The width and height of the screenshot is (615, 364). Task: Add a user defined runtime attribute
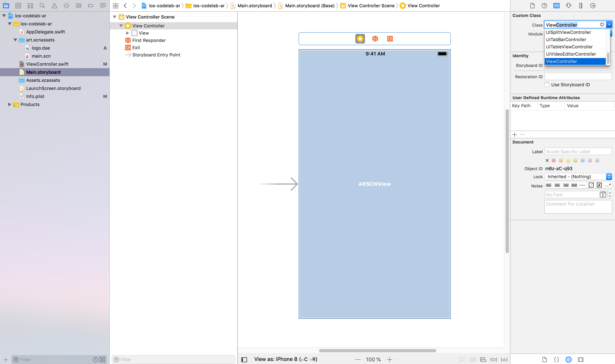[515, 135]
